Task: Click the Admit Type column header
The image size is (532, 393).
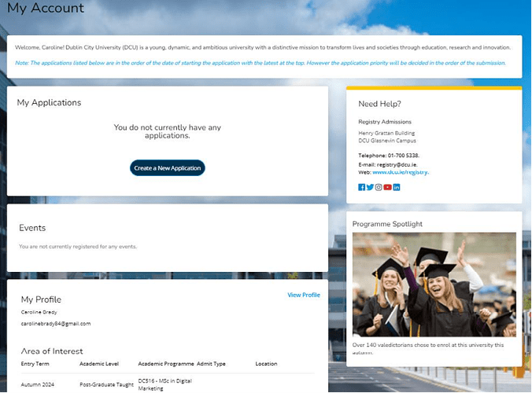Action: pyautogui.click(x=211, y=364)
